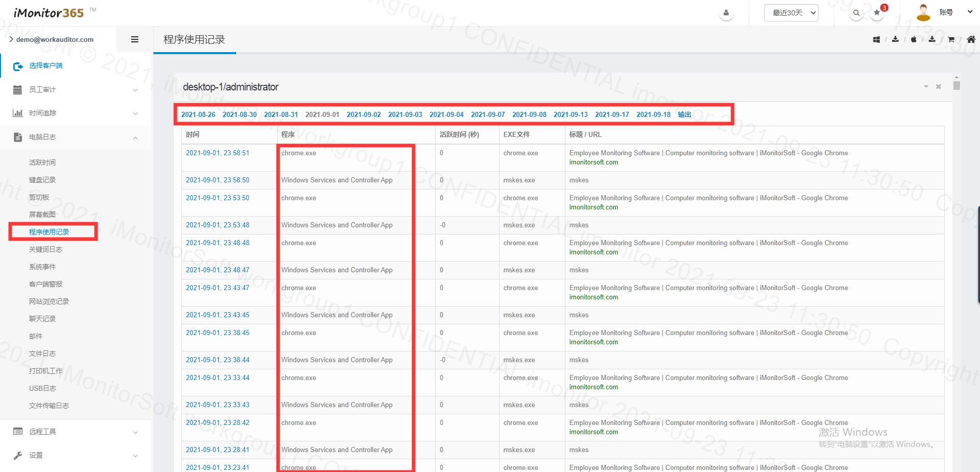Click the 电脑日志 document icon
Image resolution: width=980 pixels, height=472 pixels.
pos(17,137)
